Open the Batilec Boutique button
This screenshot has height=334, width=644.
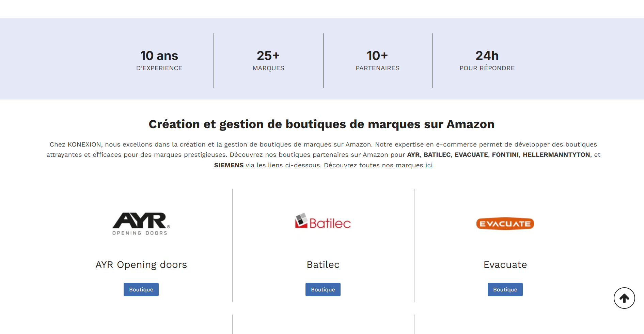(323, 289)
